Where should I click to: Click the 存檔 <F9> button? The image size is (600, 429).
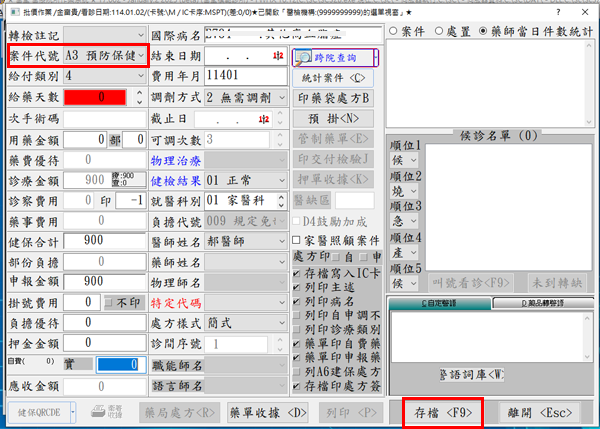click(443, 411)
